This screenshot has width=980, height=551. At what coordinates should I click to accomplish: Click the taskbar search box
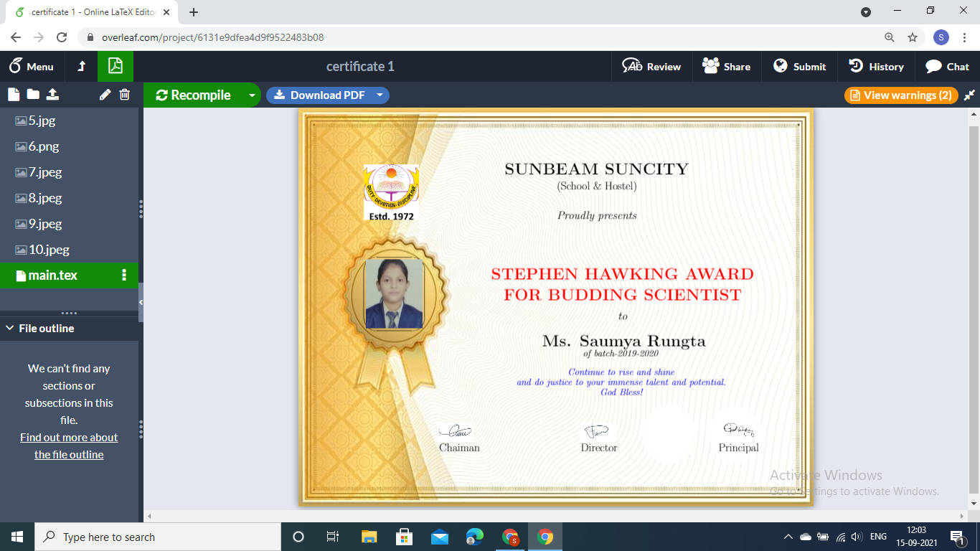[x=158, y=537]
